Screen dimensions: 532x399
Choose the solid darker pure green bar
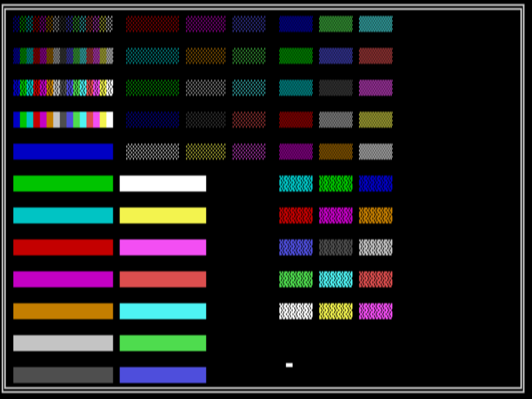63,183
